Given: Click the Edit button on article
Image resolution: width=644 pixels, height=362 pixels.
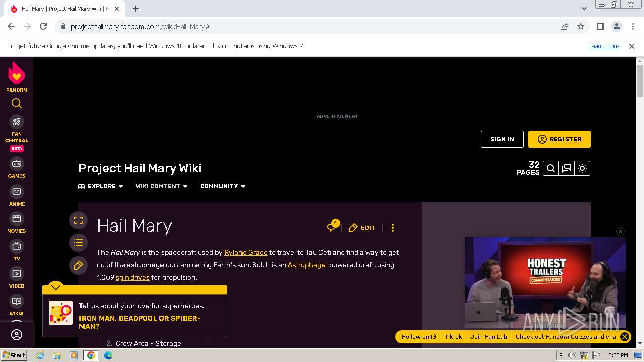Looking at the screenshot, I should (362, 228).
